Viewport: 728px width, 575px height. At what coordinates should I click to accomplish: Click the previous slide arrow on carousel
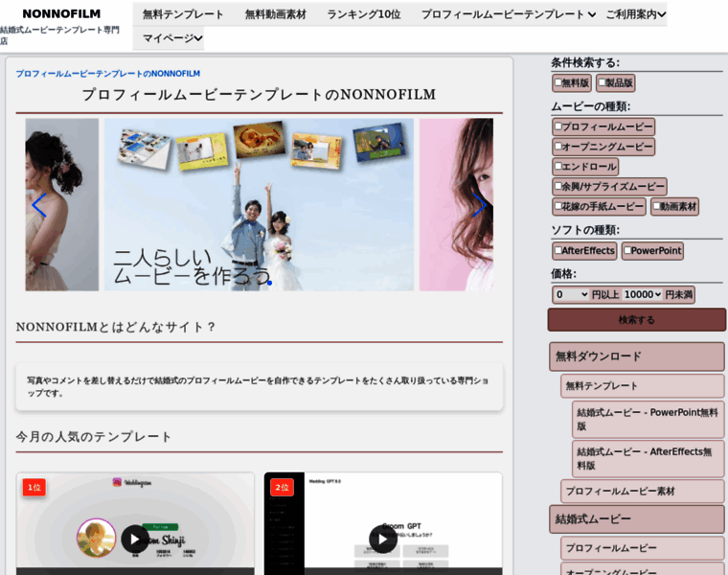(x=39, y=205)
